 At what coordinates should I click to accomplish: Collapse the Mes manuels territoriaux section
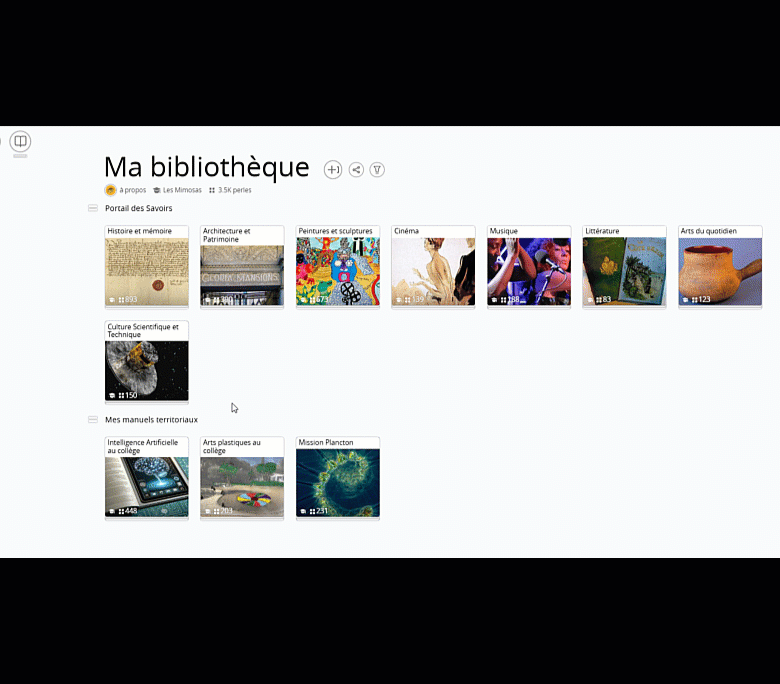[x=93, y=420]
